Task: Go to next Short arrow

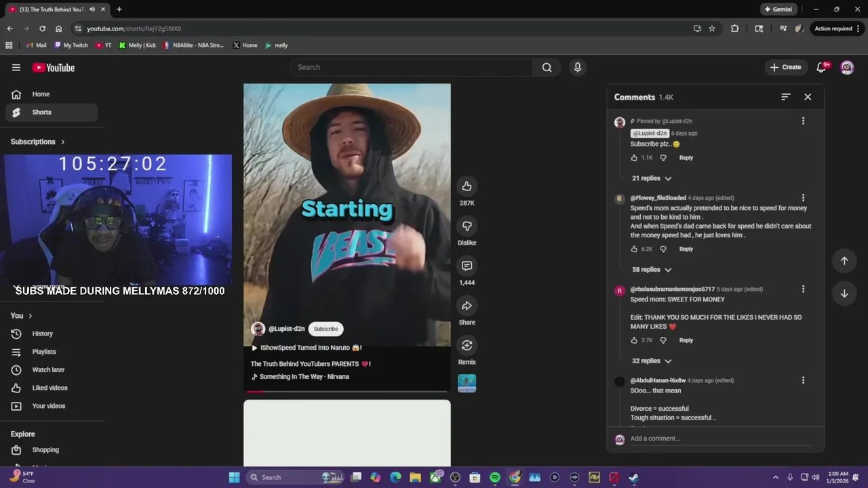Action: tap(844, 293)
